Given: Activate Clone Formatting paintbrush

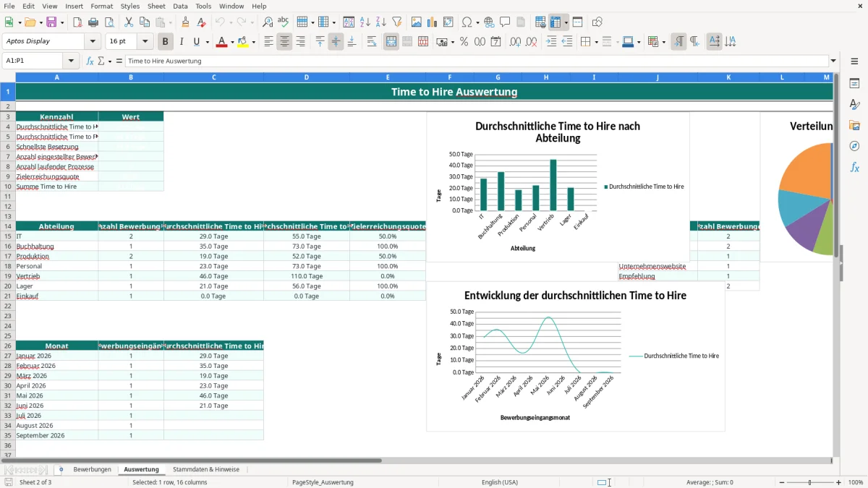Looking at the screenshot, I should coord(185,22).
